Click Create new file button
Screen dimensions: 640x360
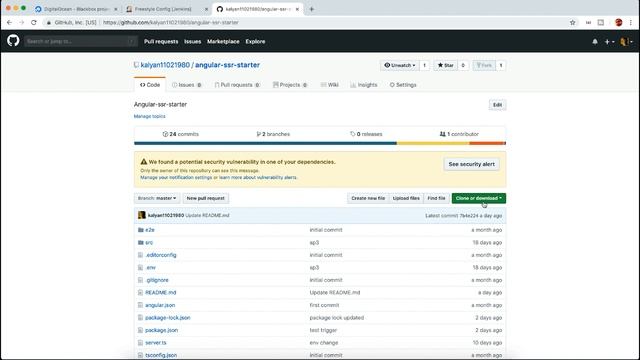[368, 198]
